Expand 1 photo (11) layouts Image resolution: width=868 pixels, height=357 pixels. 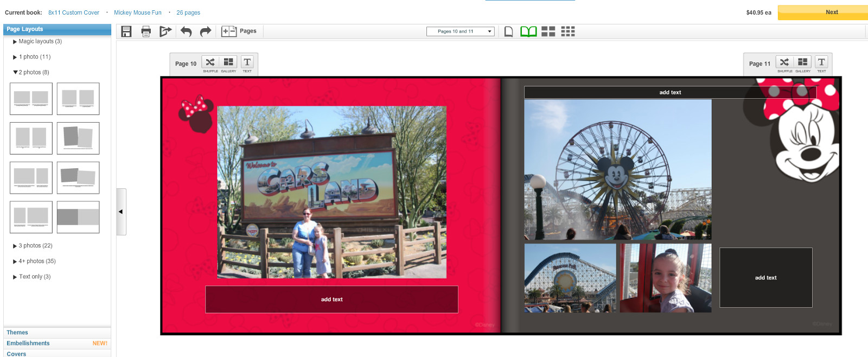[31, 57]
